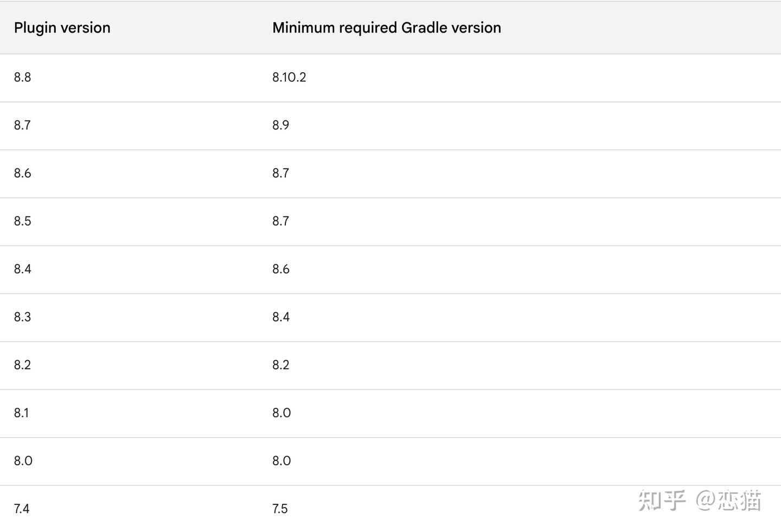The image size is (781, 532).
Task: Click the Minimum required Gradle version header
Action: tap(386, 28)
